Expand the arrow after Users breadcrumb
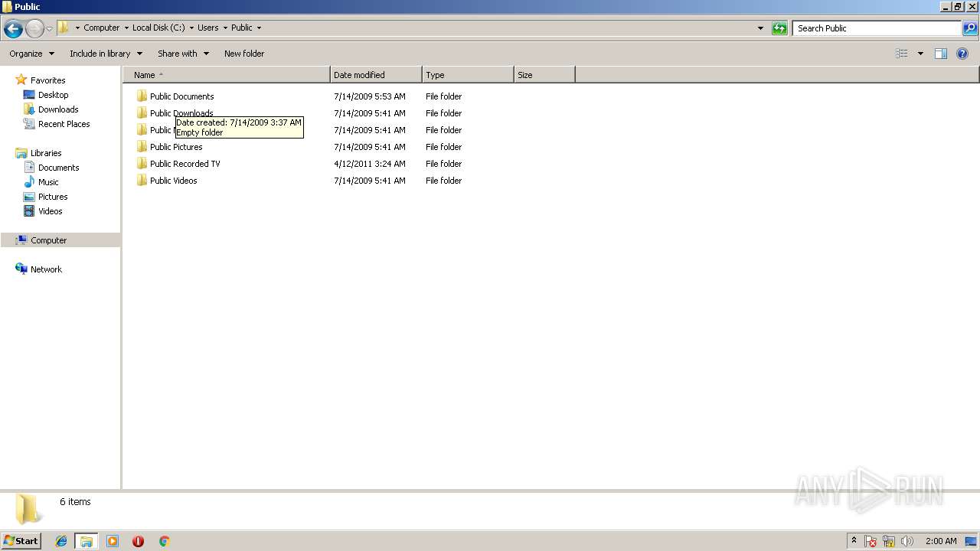Viewport: 980px width, 551px height. pyautogui.click(x=225, y=28)
